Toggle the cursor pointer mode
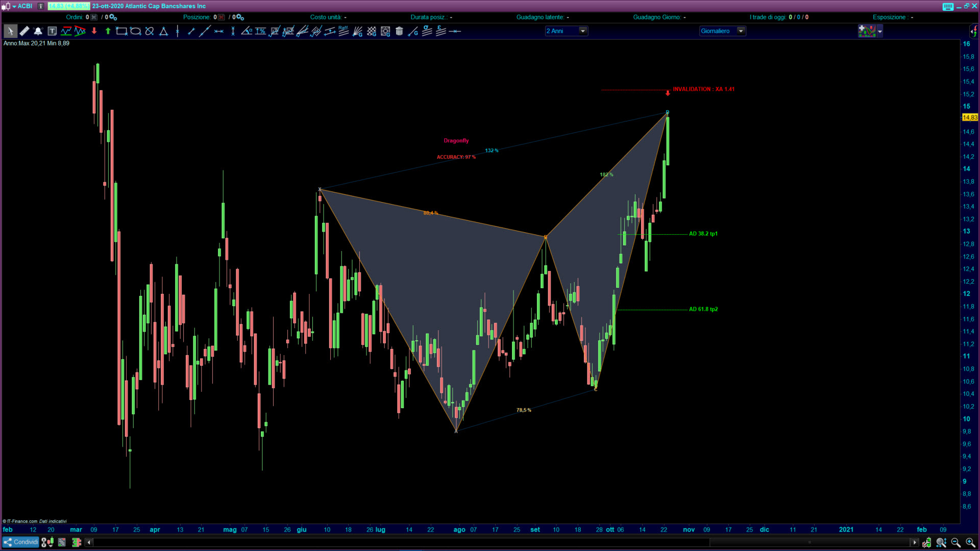980x551 pixels. (x=10, y=31)
